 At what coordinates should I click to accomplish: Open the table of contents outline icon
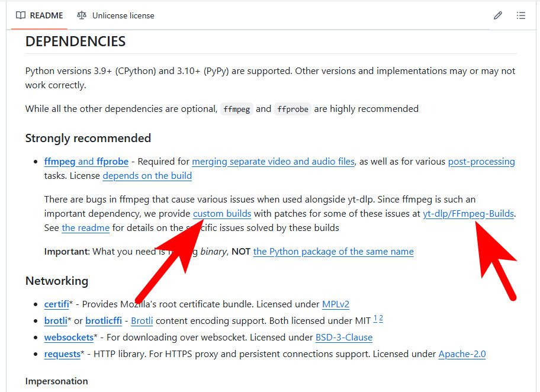[x=521, y=15]
